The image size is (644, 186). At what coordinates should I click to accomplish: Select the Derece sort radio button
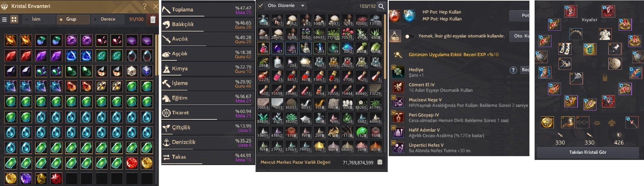[95, 19]
